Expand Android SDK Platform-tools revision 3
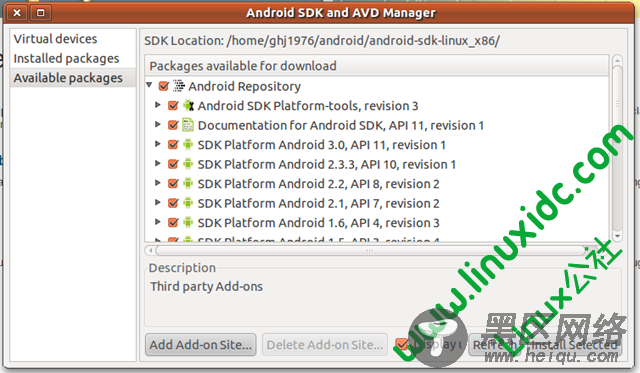The height and width of the screenshot is (373, 640). (x=158, y=105)
